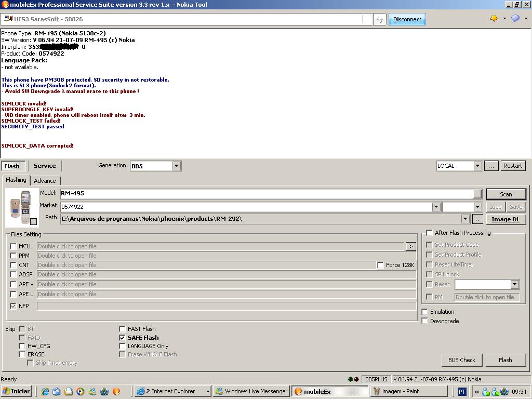Click the PT language bar indicator
The width and height of the screenshot is (532, 399).
[462, 392]
